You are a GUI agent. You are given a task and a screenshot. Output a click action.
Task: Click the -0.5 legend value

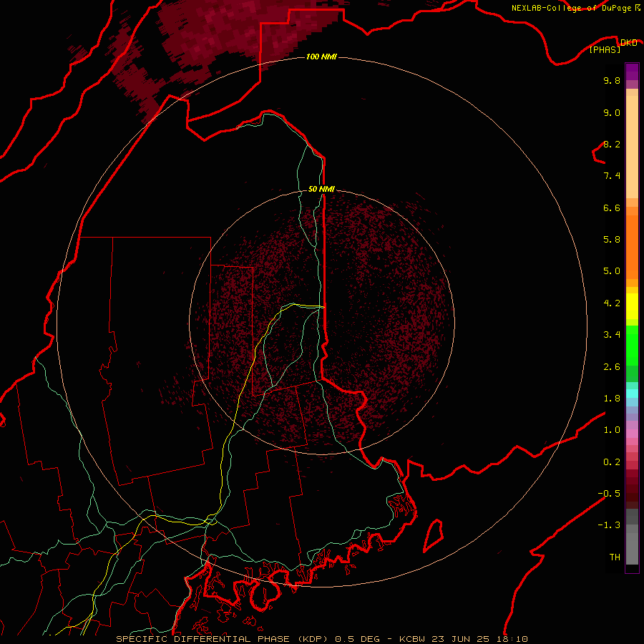pyautogui.click(x=609, y=494)
